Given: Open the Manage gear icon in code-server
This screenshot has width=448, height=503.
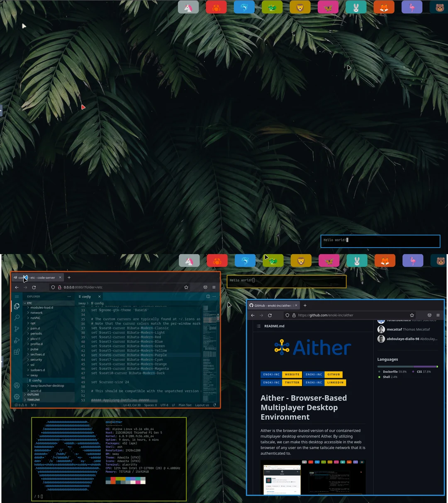Looking at the screenshot, I should pyautogui.click(x=16, y=396).
